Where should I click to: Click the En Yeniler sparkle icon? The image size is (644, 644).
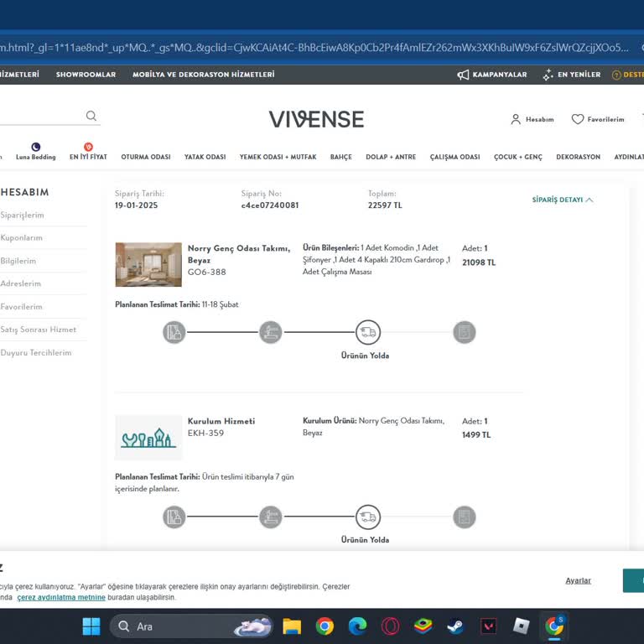(x=548, y=75)
